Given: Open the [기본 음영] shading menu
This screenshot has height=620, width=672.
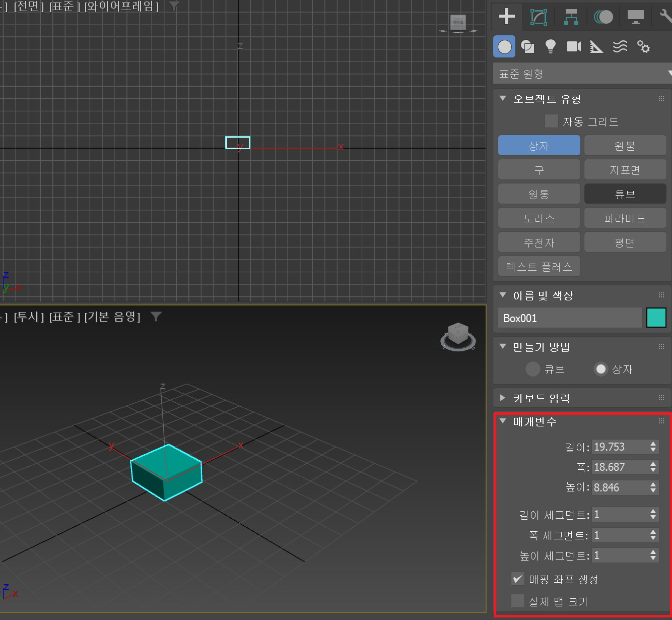Looking at the screenshot, I should [112, 317].
